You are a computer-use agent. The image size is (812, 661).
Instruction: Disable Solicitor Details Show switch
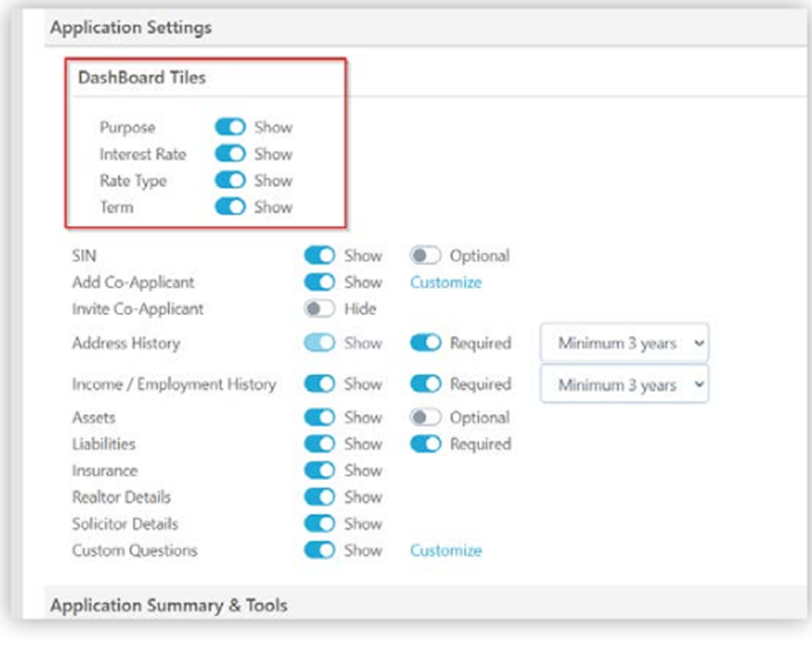pyautogui.click(x=320, y=524)
